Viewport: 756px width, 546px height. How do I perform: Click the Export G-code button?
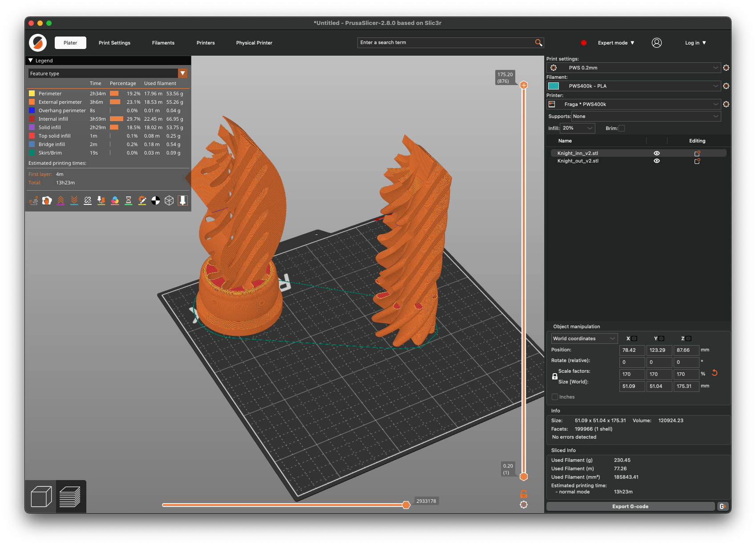[630, 506]
